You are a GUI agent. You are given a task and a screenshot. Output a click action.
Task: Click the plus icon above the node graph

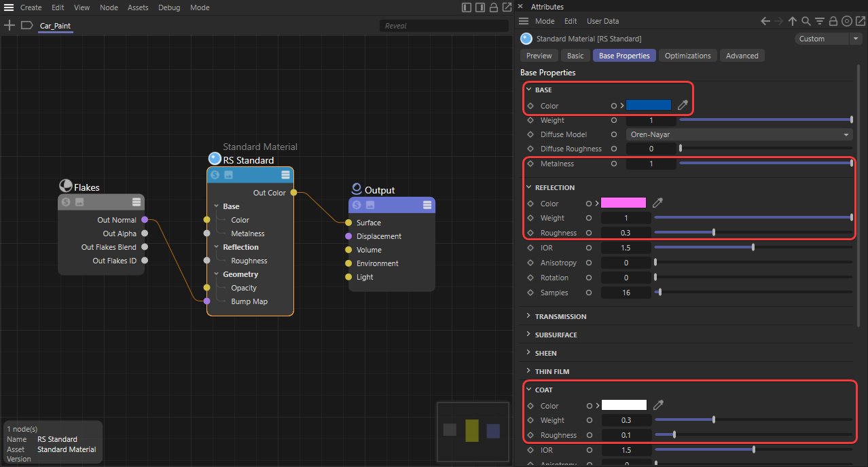coord(10,26)
